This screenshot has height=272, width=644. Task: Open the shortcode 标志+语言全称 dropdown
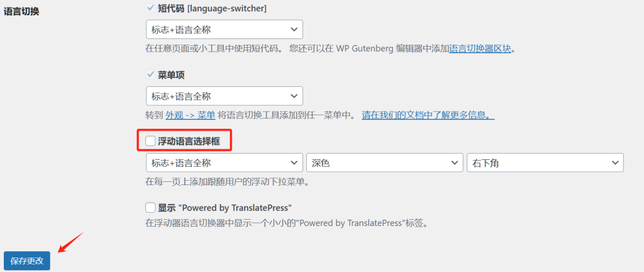click(225, 29)
